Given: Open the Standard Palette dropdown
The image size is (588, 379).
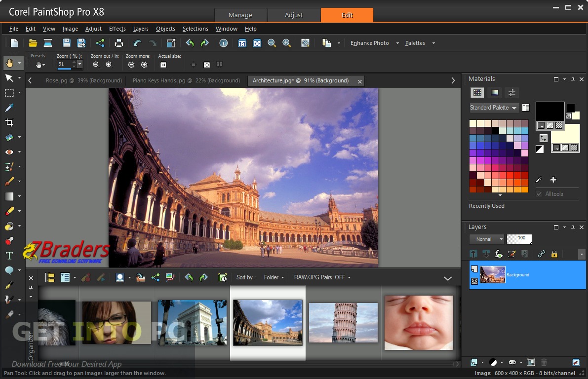Looking at the screenshot, I should click(494, 108).
